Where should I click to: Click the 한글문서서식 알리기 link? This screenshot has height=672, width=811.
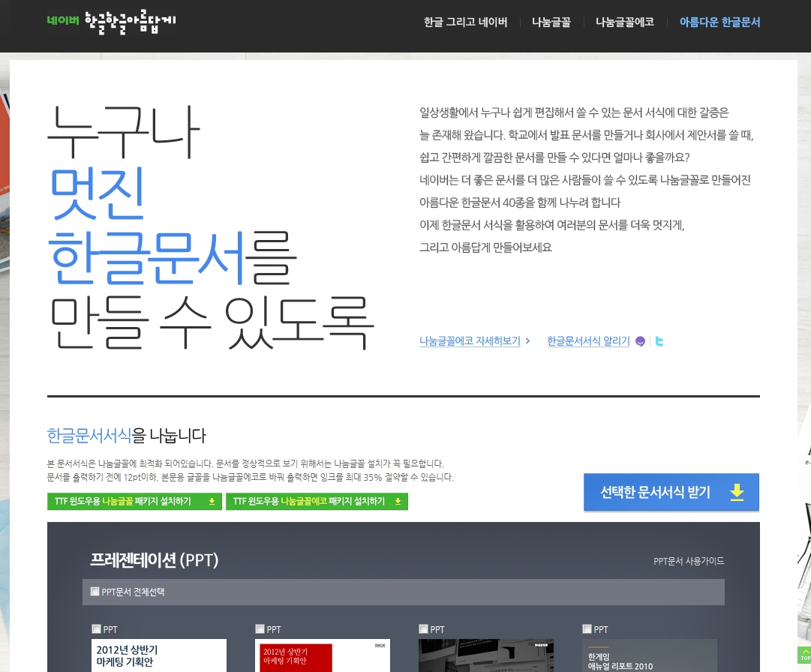589,341
